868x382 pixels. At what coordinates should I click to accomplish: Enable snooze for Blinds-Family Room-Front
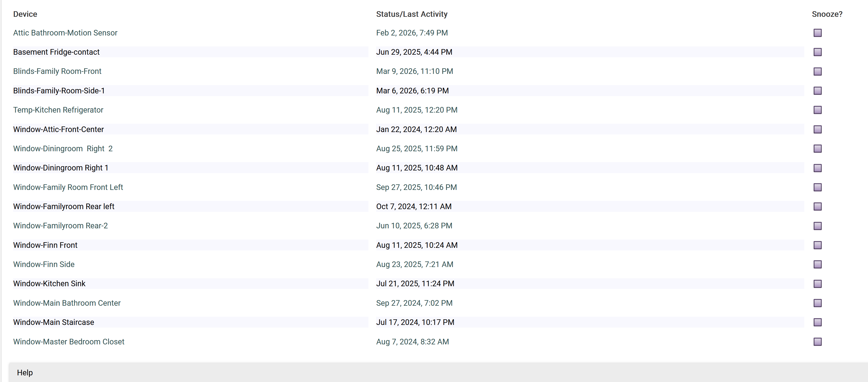pyautogui.click(x=817, y=71)
